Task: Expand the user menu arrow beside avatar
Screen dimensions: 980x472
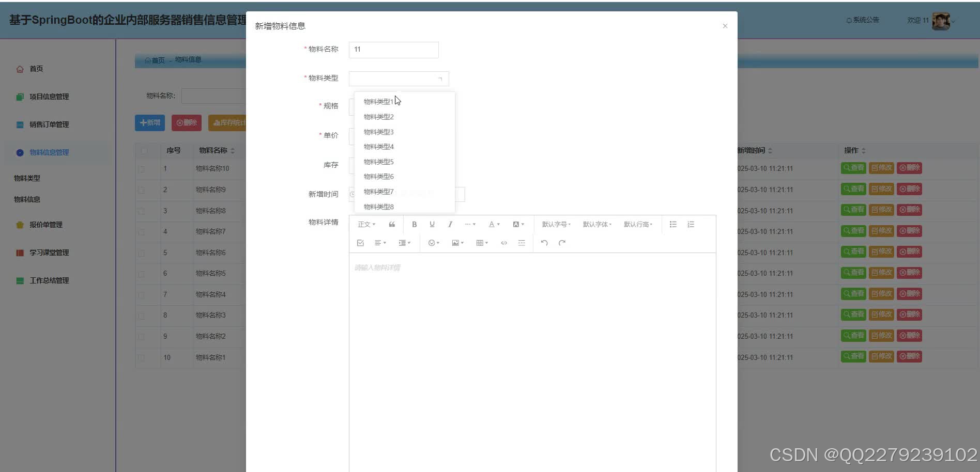Action: 954,21
